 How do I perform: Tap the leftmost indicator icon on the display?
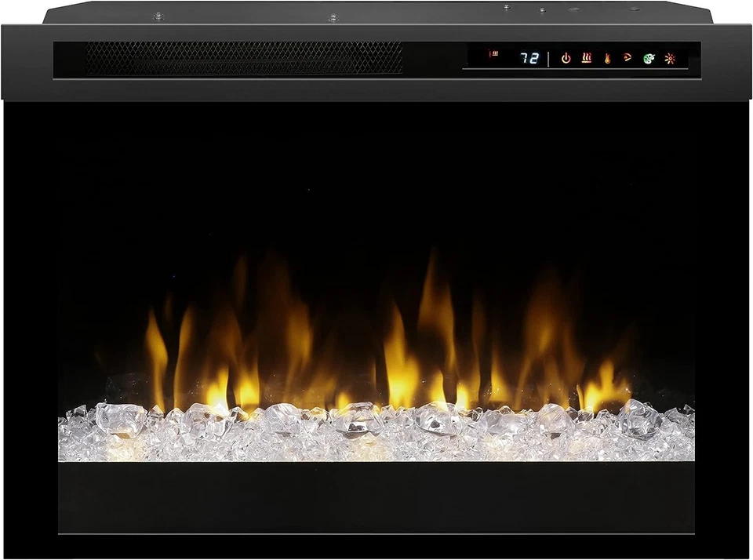pos(494,53)
